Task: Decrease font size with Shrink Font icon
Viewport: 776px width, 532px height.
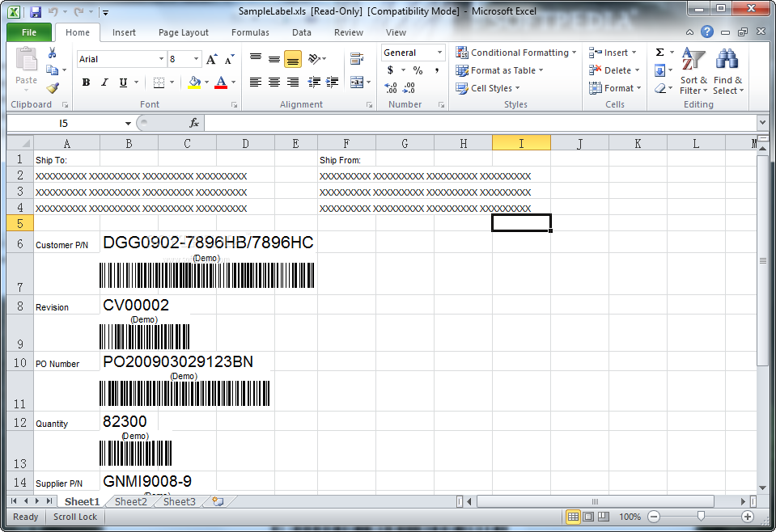Action: [229, 59]
